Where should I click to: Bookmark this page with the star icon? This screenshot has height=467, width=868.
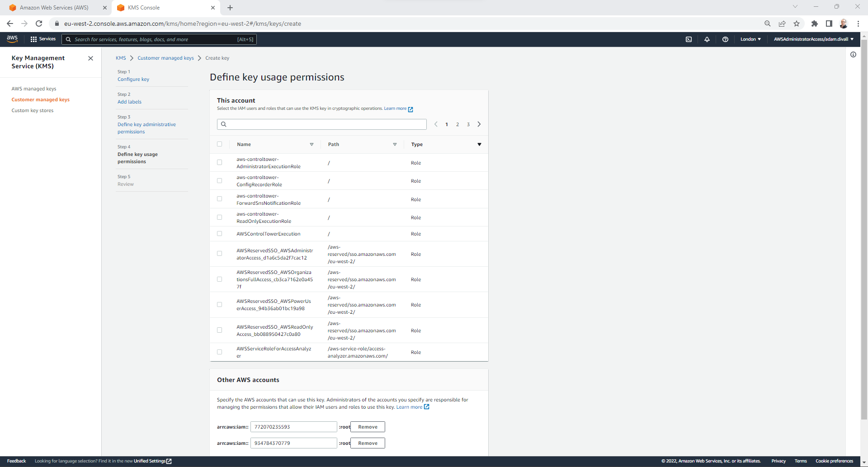(797, 24)
